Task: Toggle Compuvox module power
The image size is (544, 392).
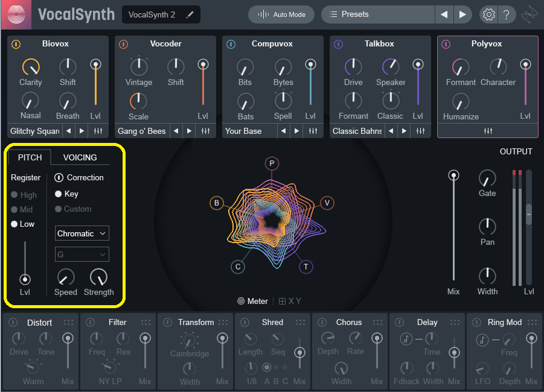Action: coord(231,45)
